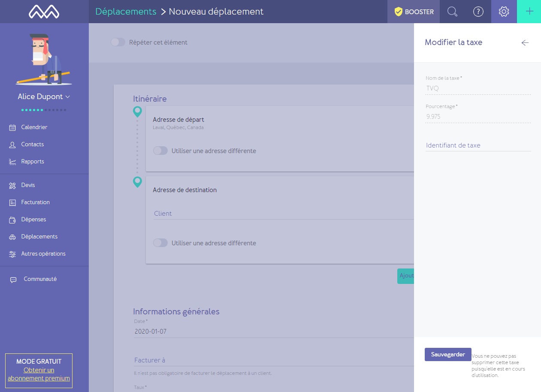Click the search magnifier icon in header
Screen dimensions: 541x392
(x=452, y=12)
